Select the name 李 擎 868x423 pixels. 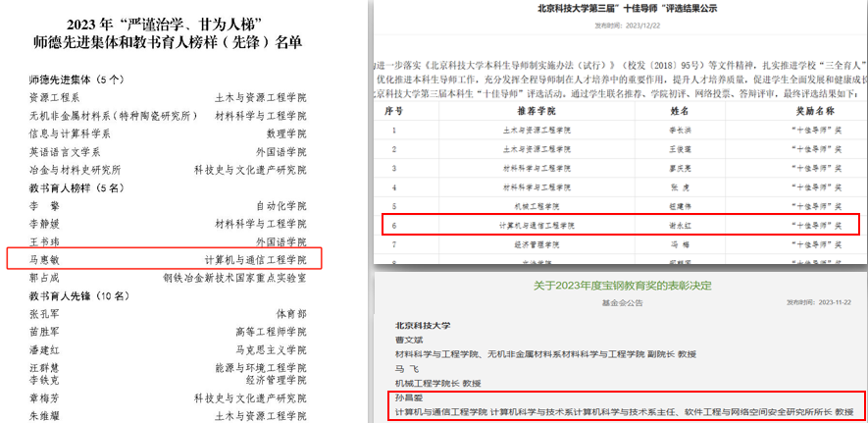[44, 206]
